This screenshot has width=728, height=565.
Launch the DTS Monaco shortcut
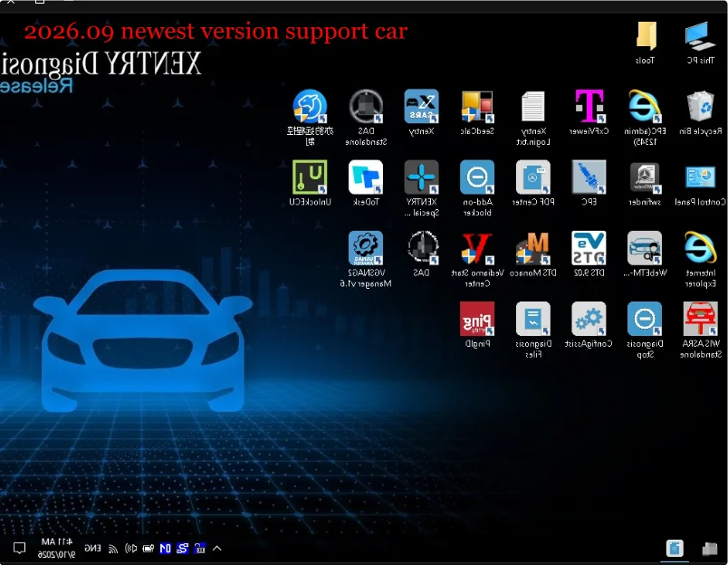click(533, 254)
